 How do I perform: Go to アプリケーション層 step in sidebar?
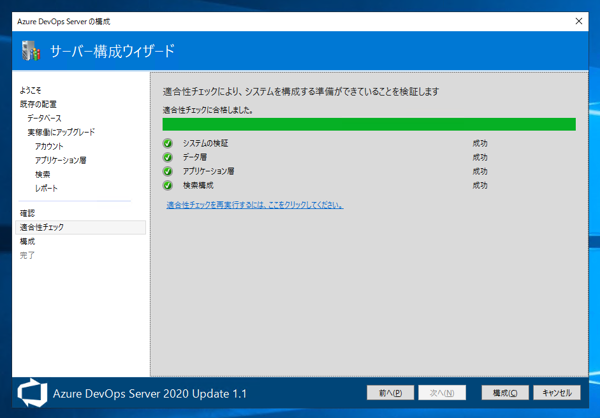(60, 160)
